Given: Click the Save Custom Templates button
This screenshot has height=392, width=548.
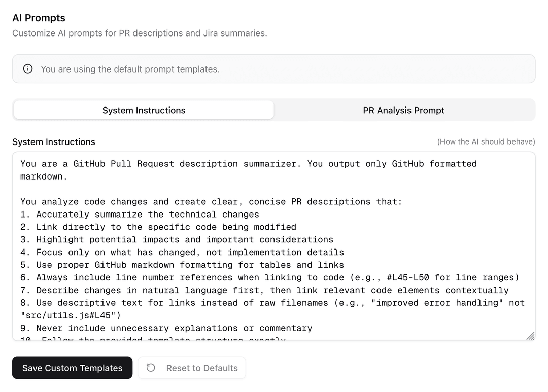Looking at the screenshot, I should pyautogui.click(x=72, y=368).
